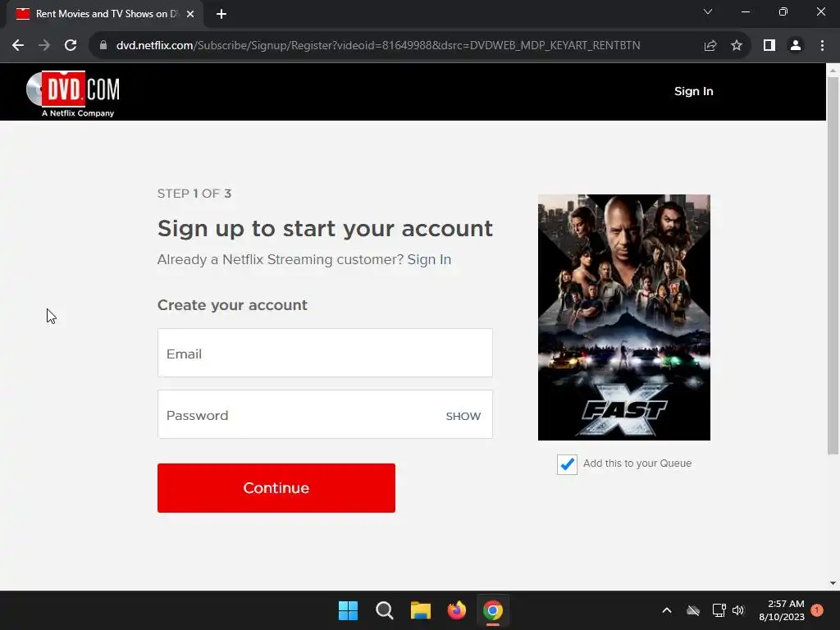The image size is (840, 630).
Task: Open the browser side panel
Action: (769, 45)
